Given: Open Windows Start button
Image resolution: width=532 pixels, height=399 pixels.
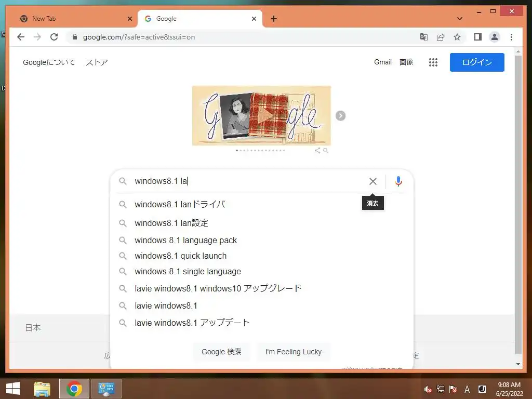Looking at the screenshot, I should click(x=13, y=389).
